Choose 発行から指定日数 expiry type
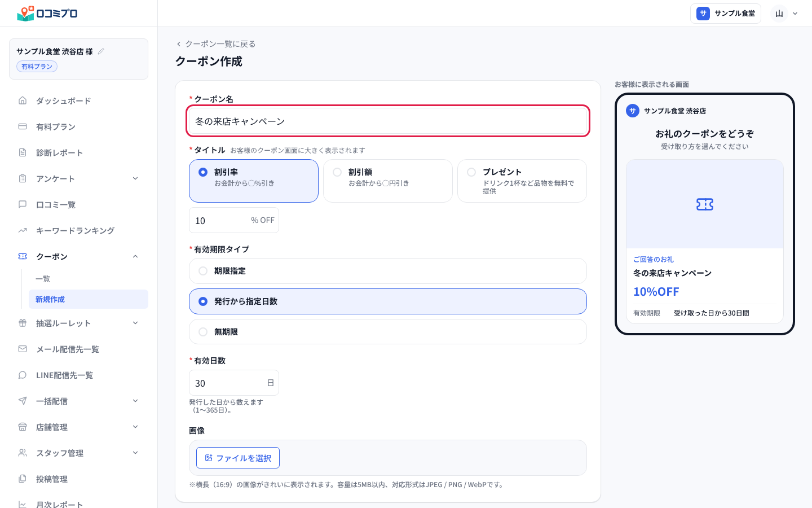This screenshot has height=508, width=812. (388, 301)
